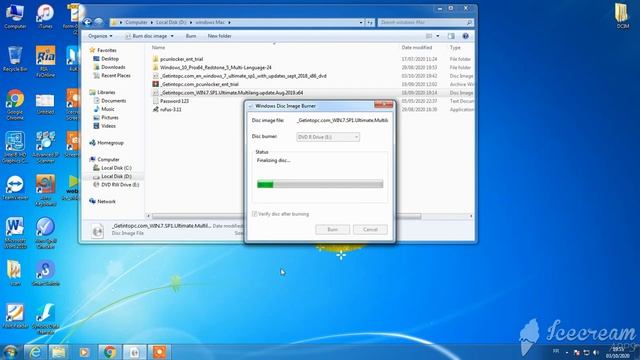Click New folder in the Explorer toolbar

(219, 36)
